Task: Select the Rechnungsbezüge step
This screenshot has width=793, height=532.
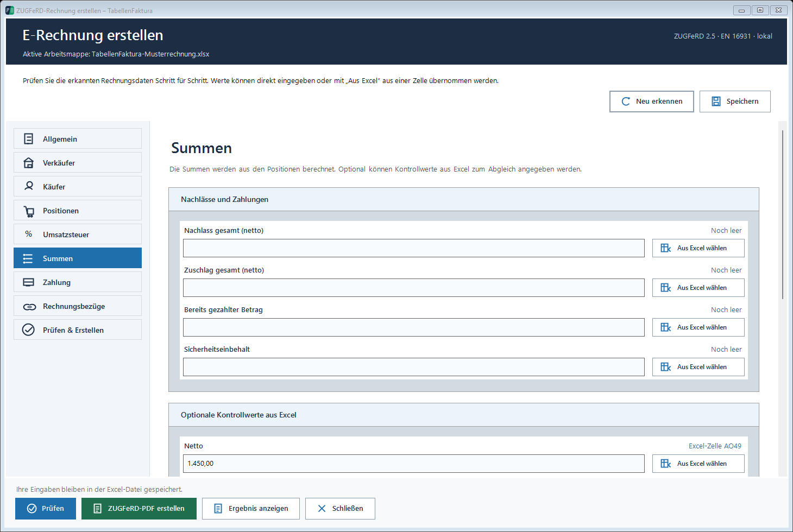Action: coord(78,306)
